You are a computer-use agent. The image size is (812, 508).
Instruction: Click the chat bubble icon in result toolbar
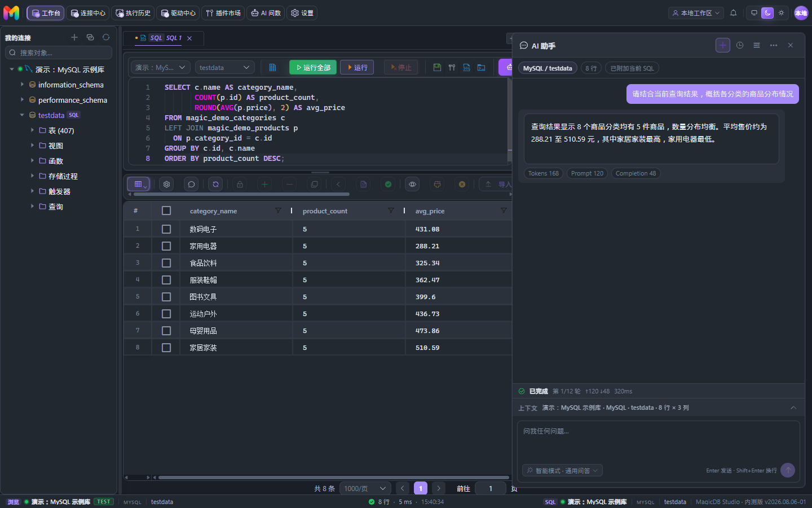pyautogui.click(x=191, y=184)
